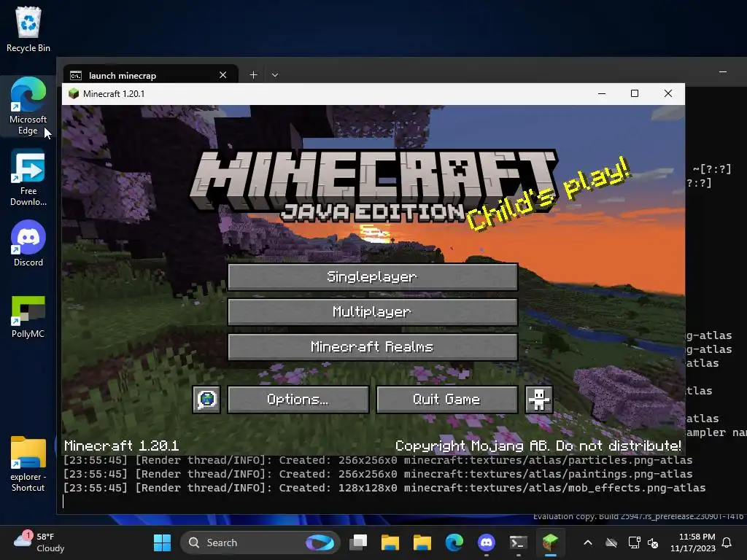Open the second File Explorer taskbar icon
Screen dimensions: 747x560
click(422, 542)
